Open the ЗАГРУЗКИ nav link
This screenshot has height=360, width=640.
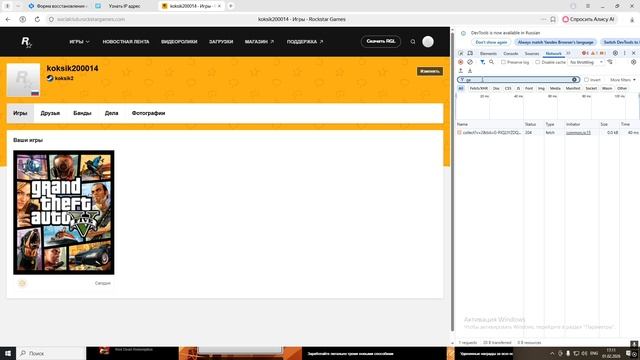point(221,42)
